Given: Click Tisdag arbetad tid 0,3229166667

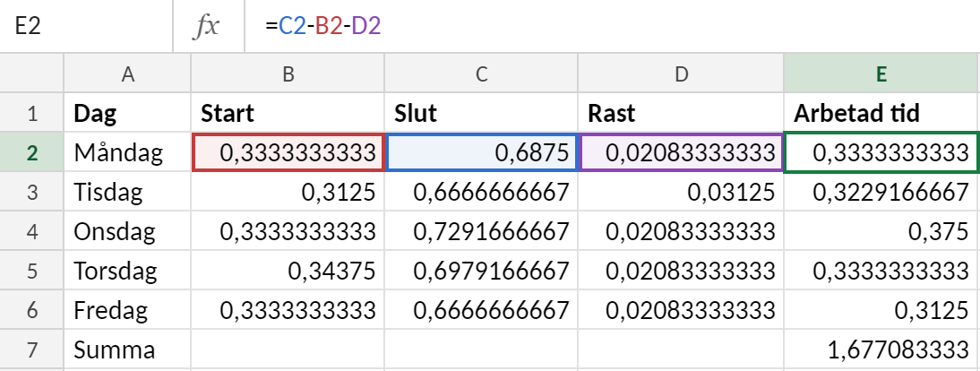Looking at the screenshot, I should point(881,192).
